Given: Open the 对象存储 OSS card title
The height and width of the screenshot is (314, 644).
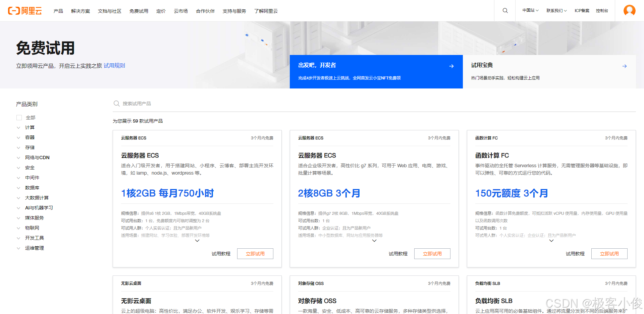Looking at the screenshot, I should [317, 301].
